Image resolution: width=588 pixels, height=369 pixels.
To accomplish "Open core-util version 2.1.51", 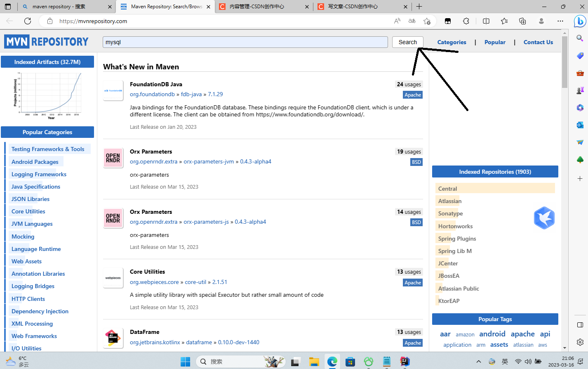I will click(x=220, y=282).
